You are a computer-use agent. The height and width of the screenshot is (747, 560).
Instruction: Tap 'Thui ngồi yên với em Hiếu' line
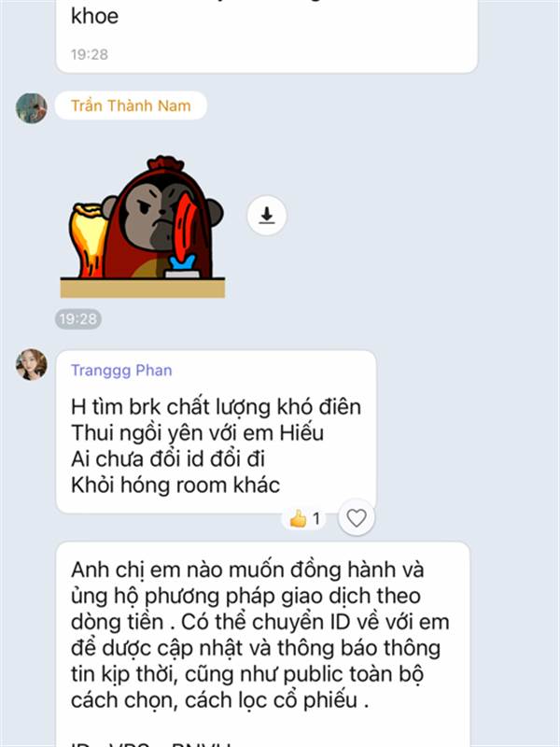pyautogui.click(x=197, y=433)
